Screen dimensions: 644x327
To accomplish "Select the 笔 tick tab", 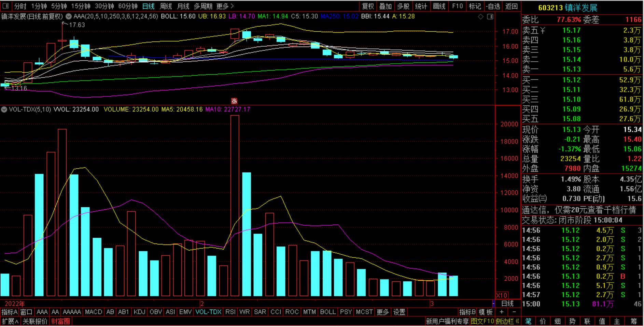I will pos(528,321).
